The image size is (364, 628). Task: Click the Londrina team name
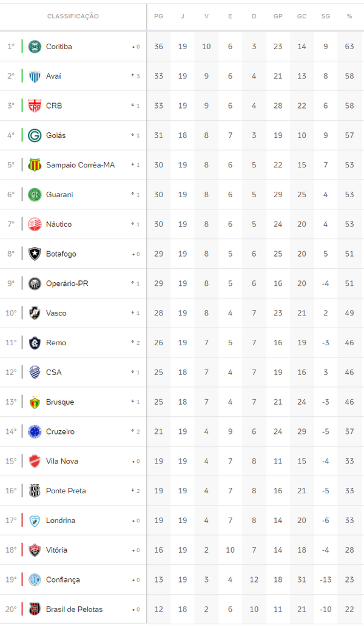61,521
